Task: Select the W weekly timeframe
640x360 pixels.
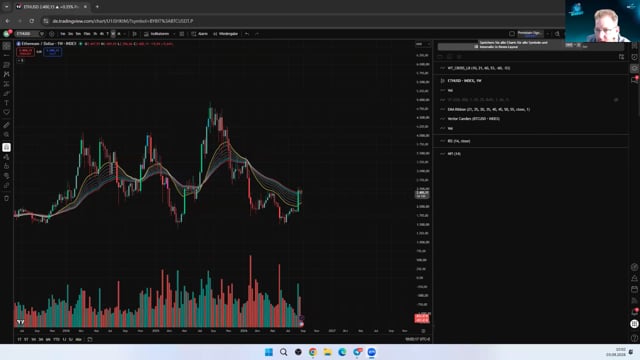Action: [x=113, y=34]
